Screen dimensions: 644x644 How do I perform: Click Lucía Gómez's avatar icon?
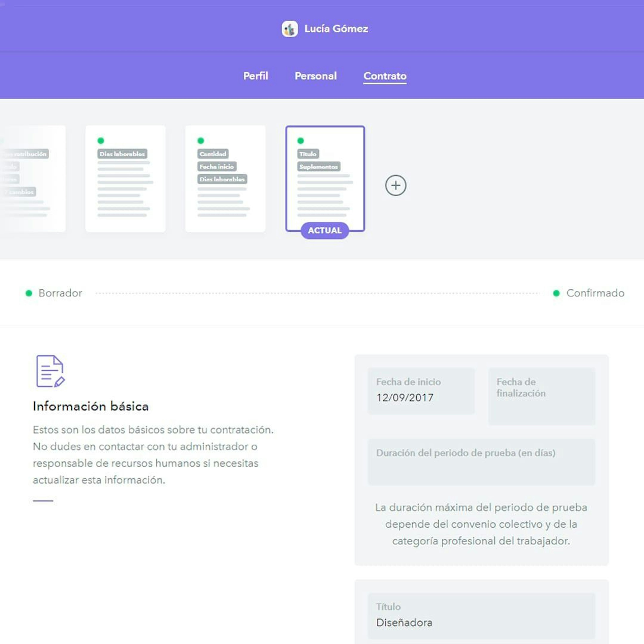290,29
